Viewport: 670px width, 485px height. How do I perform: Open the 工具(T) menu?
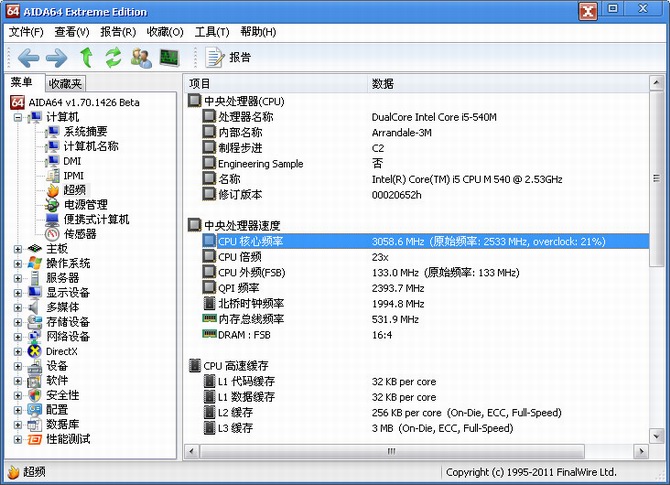[x=212, y=32]
